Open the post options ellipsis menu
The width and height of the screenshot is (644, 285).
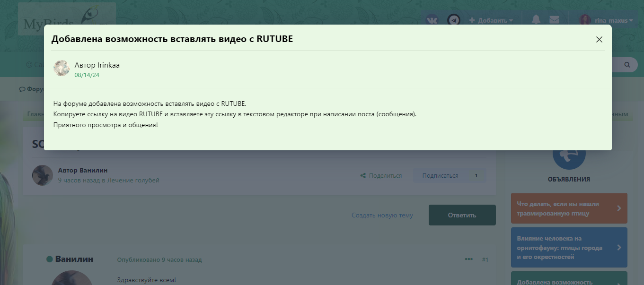(469, 259)
